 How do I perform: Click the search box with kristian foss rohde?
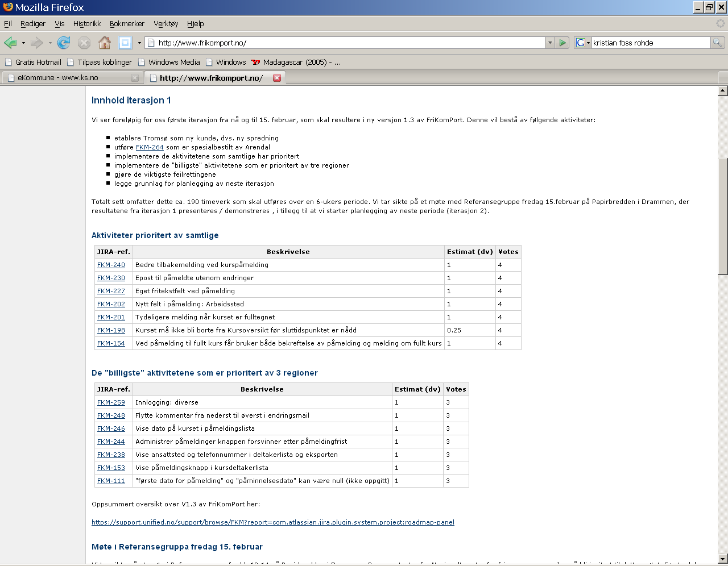(x=651, y=43)
